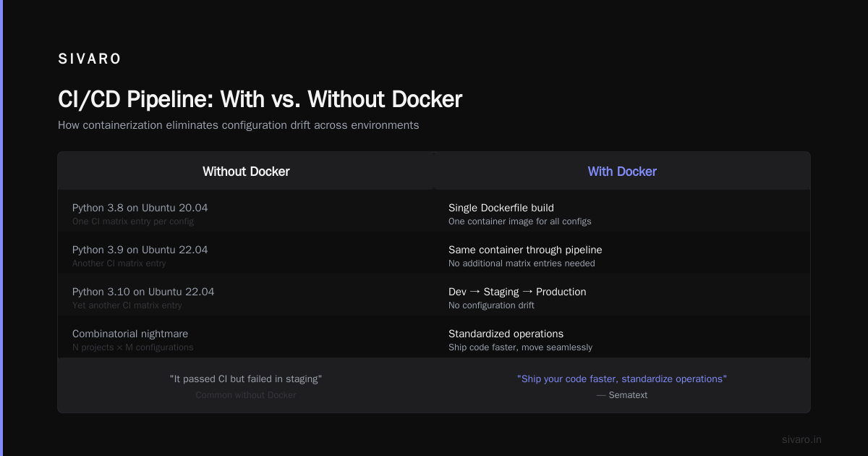
Task: Click the subtitle about configuration drift across environments
Action: (x=238, y=125)
